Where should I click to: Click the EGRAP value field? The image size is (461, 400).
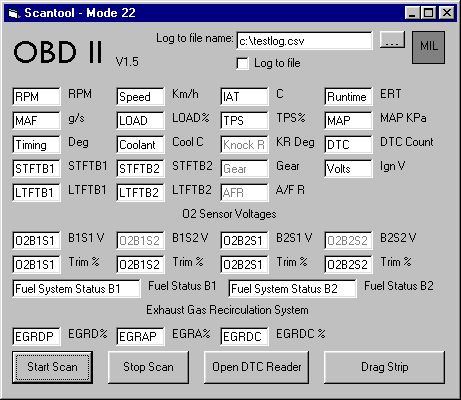[140, 337]
